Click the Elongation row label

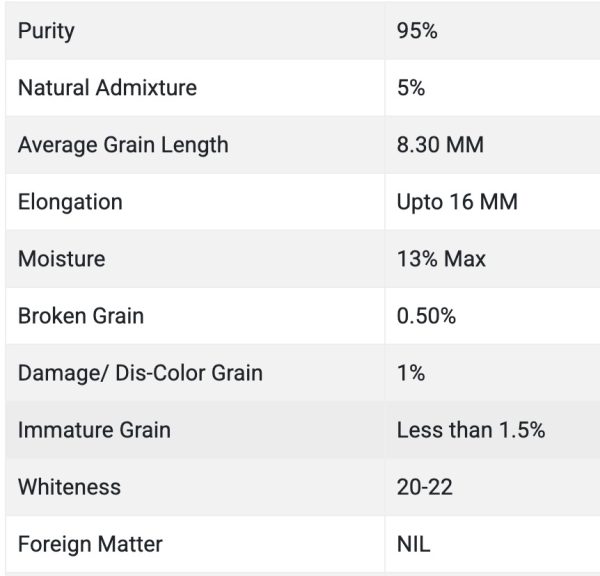coord(70,202)
